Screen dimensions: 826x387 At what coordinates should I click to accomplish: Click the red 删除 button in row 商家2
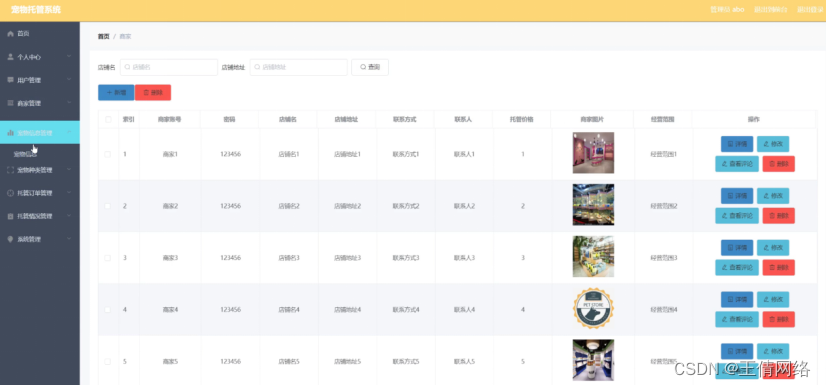tap(779, 216)
